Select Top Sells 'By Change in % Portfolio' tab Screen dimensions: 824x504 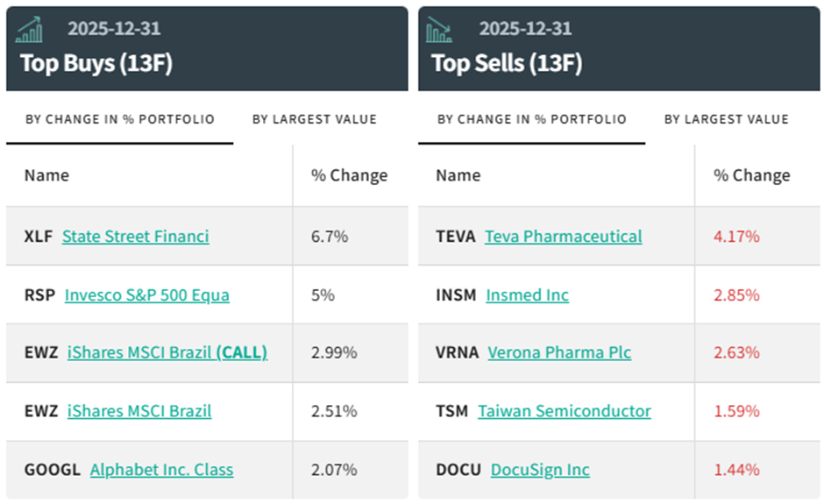(x=531, y=119)
